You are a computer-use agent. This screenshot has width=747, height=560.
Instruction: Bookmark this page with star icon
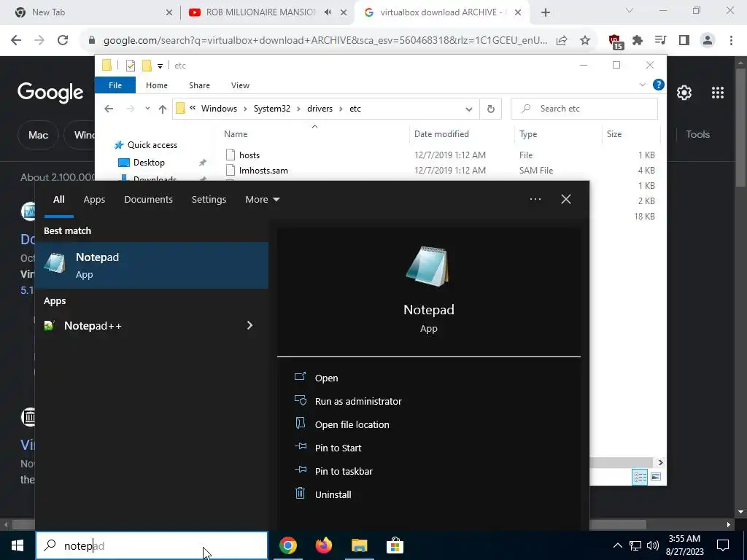[x=585, y=41]
